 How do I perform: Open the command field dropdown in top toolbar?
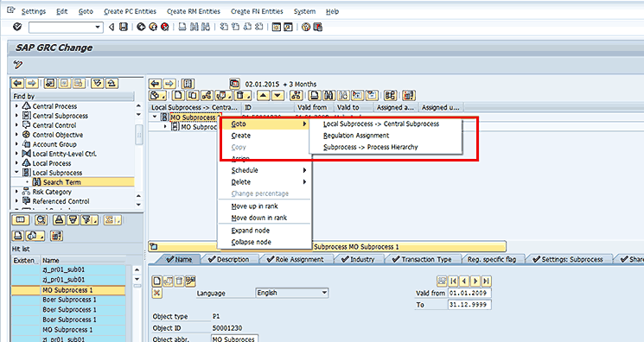click(x=98, y=27)
